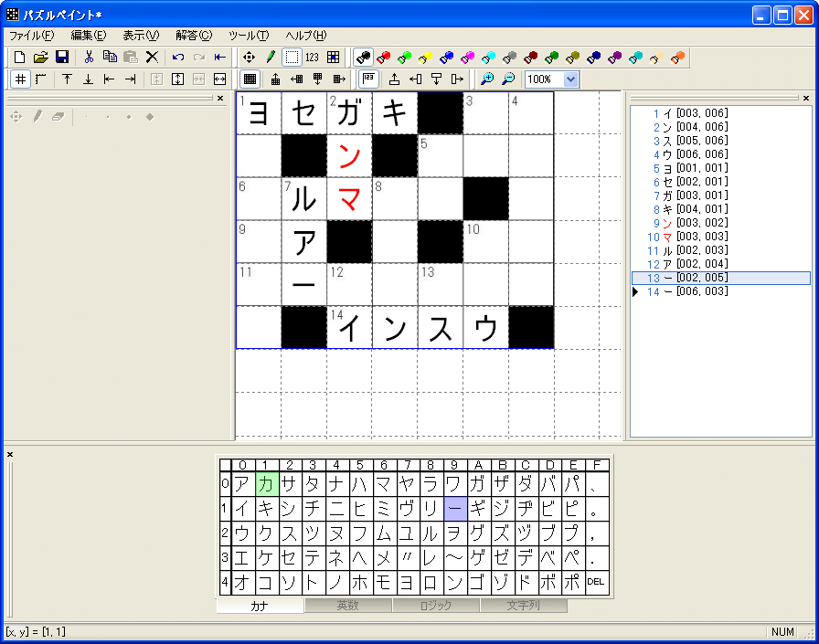
Task: Toggle the dotted rectangle selection mode
Action: 292,57
